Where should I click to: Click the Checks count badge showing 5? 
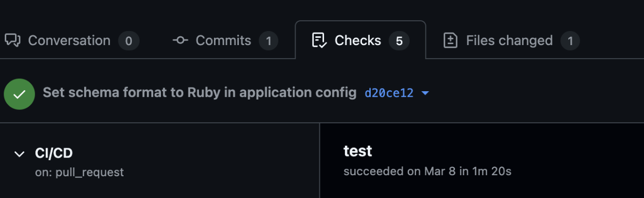click(399, 41)
